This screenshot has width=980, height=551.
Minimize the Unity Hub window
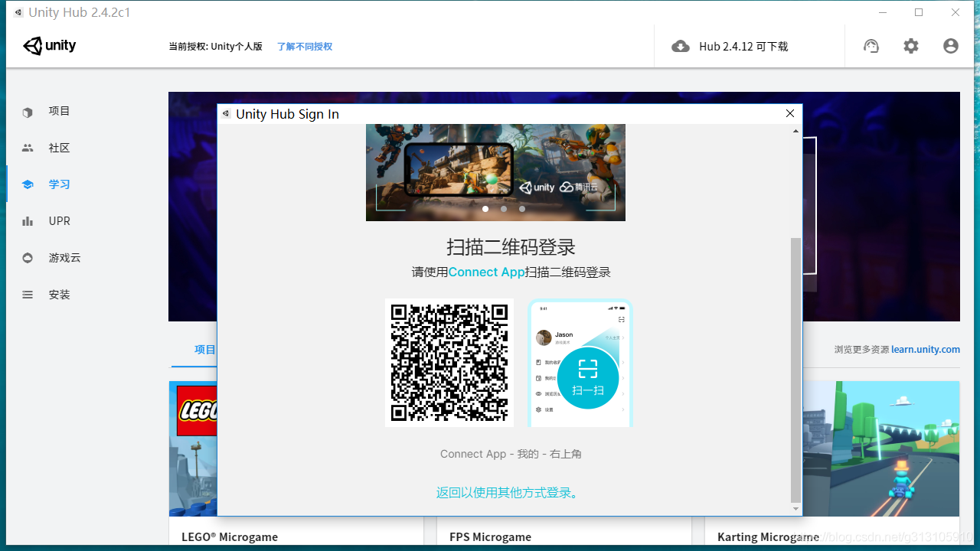click(882, 12)
